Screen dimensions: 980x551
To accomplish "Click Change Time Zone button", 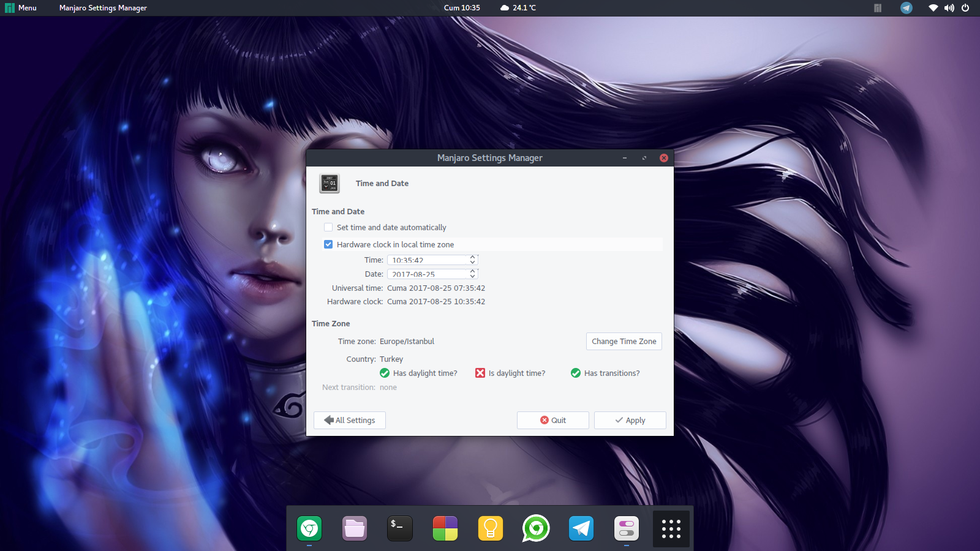I will tap(624, 342).
